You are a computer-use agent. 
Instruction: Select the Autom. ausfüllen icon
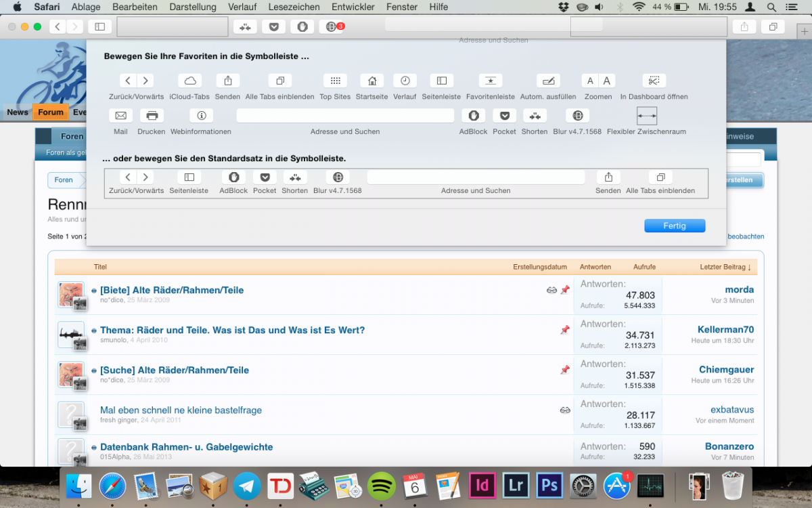548,81
